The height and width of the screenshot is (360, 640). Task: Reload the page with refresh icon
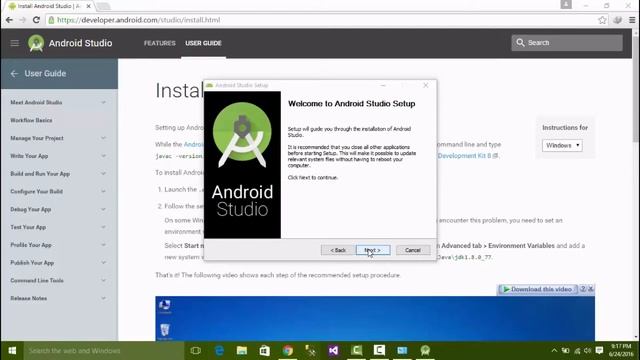coord(36,20)
